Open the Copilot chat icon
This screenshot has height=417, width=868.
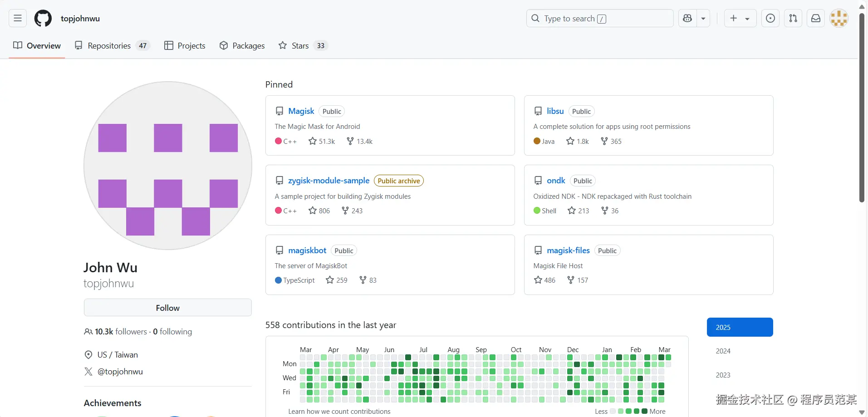(x=687, y=19)
